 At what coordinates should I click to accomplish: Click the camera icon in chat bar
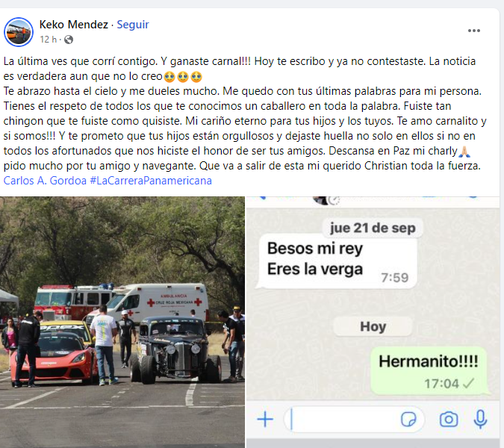[449, 420]
